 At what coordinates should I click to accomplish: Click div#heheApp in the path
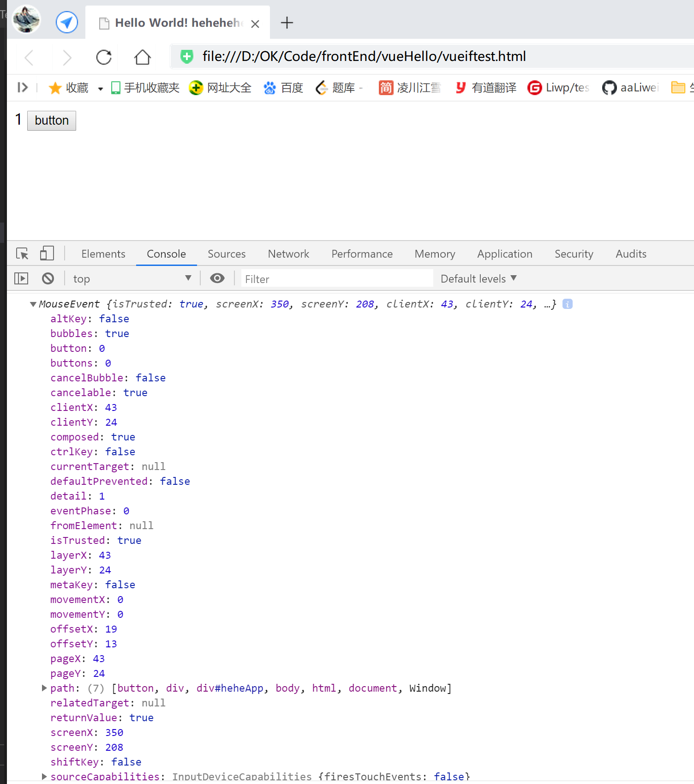click(x=230, y=688)
